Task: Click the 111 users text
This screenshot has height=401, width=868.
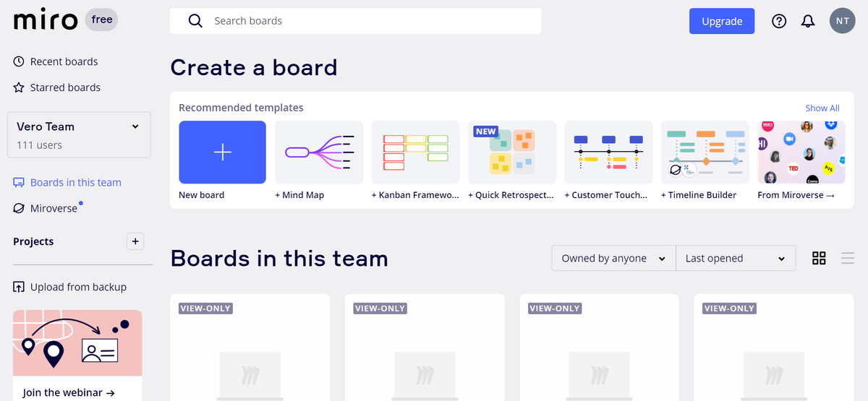Action: tap(39, 145)
